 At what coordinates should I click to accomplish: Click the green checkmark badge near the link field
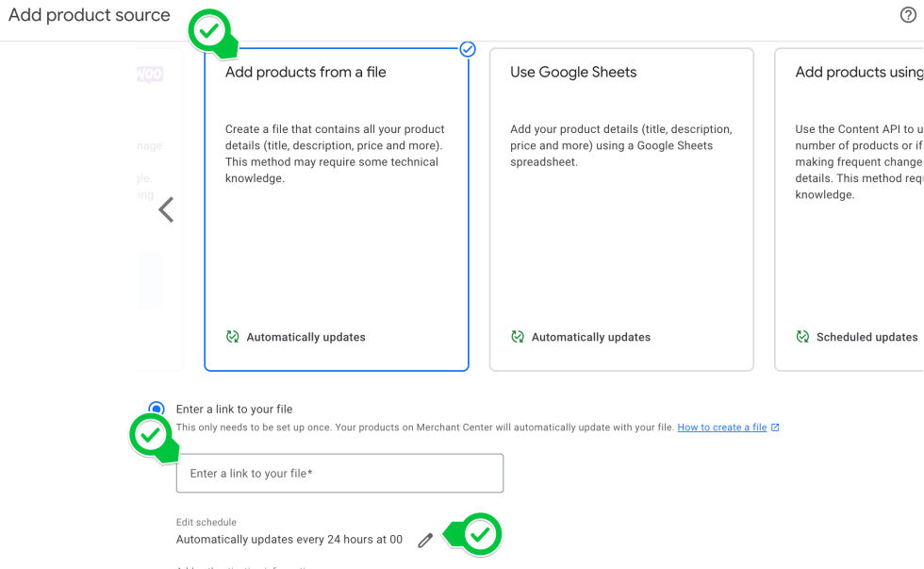click(x=151, y=436)
